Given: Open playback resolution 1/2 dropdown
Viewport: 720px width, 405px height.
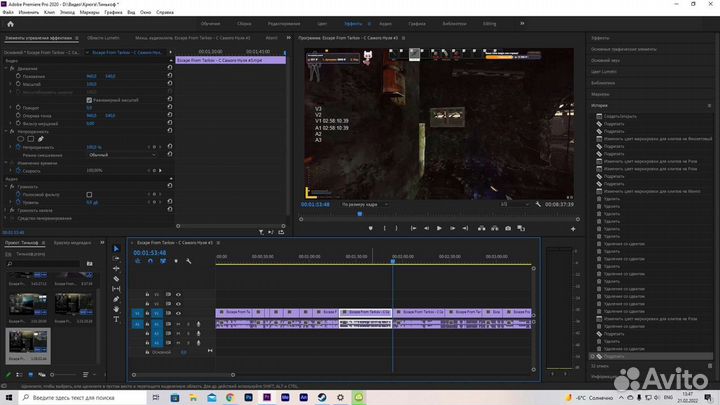Looking at the screenshot, I should (514, 204).
